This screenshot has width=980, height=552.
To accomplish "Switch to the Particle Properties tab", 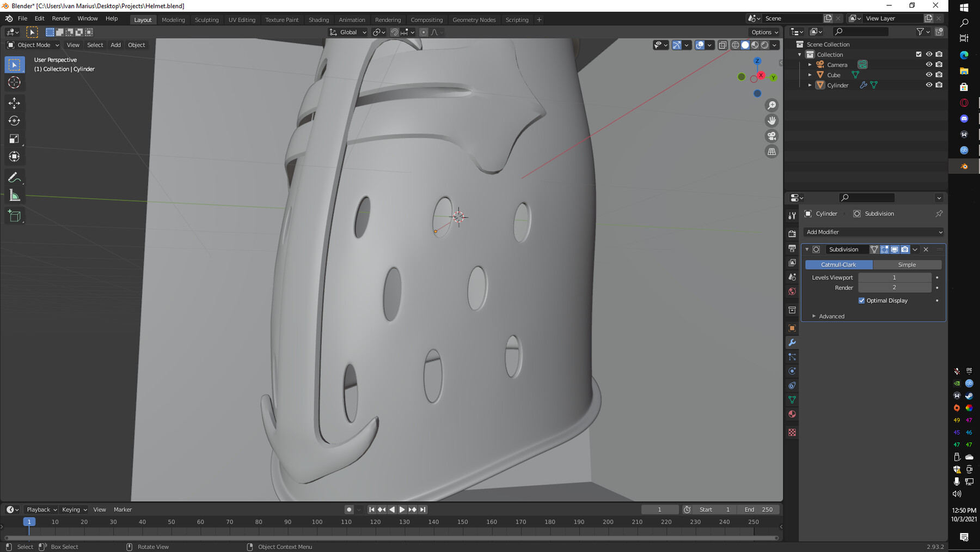I will (x=792, y=357).
